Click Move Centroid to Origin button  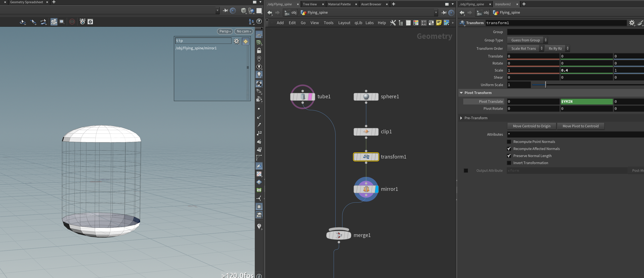pyautogui.click(x=532, y=126)
